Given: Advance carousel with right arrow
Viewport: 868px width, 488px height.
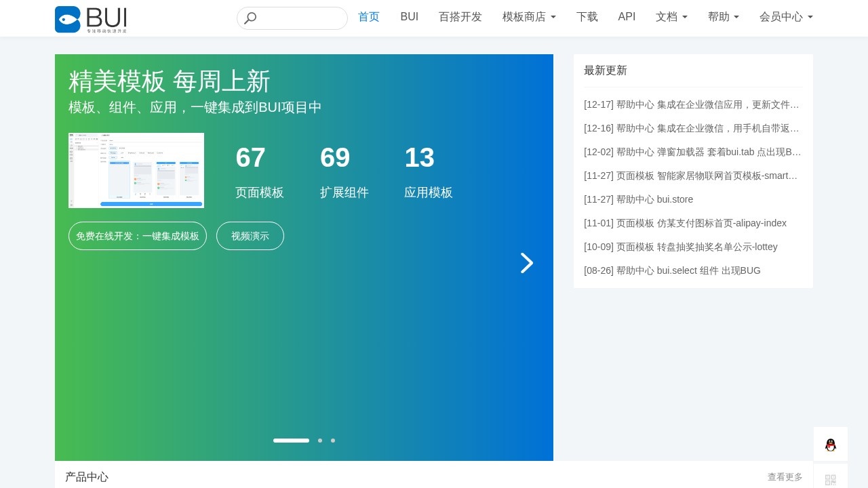Looking at the screenshot, I should point(526,263).
